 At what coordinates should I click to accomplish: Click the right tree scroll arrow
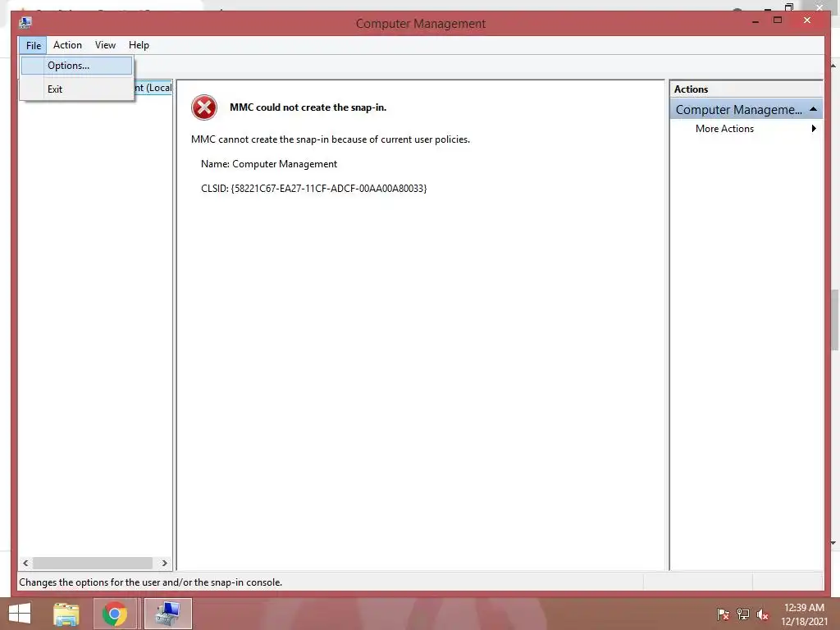point(164,563)
